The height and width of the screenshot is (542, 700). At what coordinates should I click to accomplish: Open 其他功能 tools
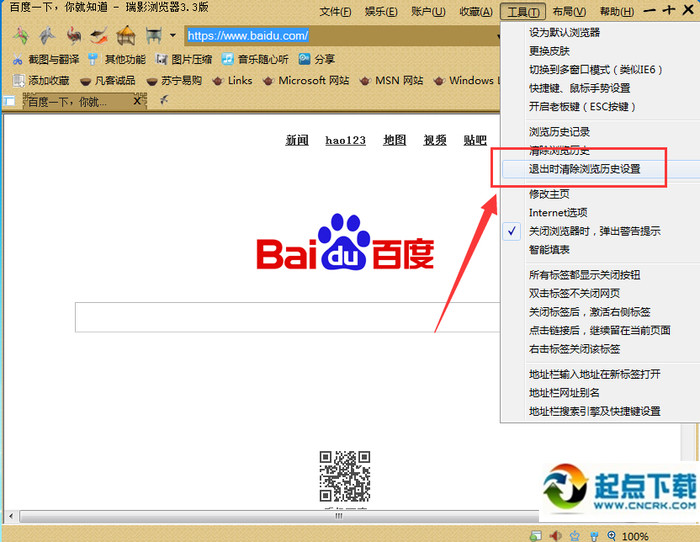click(117, 59)
